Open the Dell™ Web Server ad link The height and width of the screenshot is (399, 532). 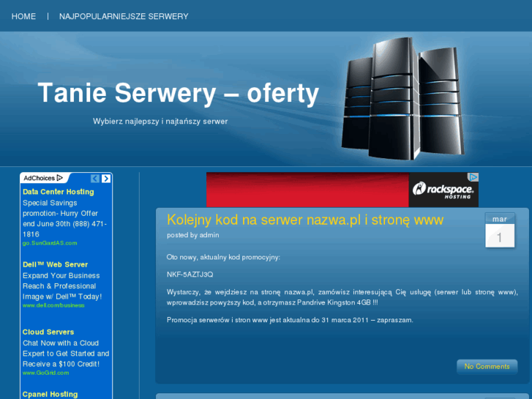pos(56,264)
